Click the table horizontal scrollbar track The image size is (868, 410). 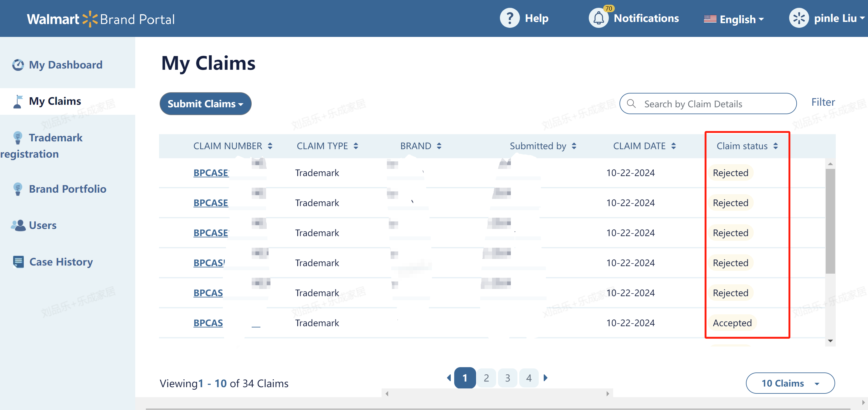[497, 393]
